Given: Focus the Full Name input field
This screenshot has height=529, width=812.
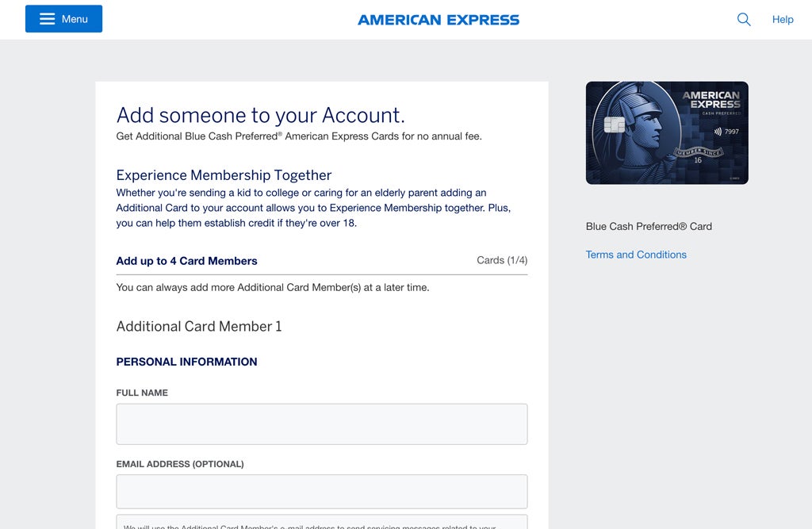Looking at the screenshot, I should pos(321,424).
